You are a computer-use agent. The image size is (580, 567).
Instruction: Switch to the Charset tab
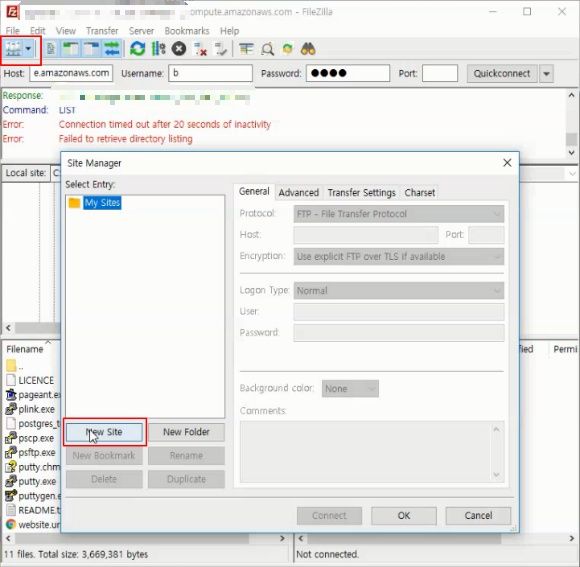[x=419, y=192]
